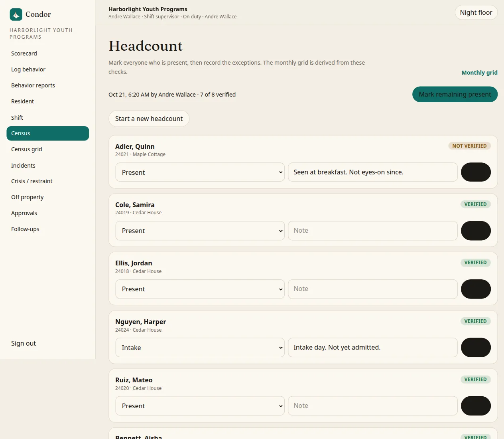Click the Condor logo icon
The image size is (504, 439).
16,14
